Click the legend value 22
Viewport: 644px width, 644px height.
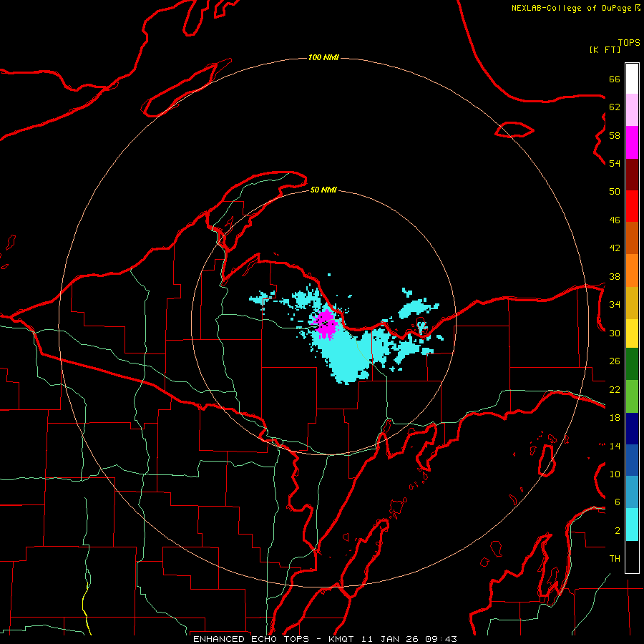click(615, 389)
